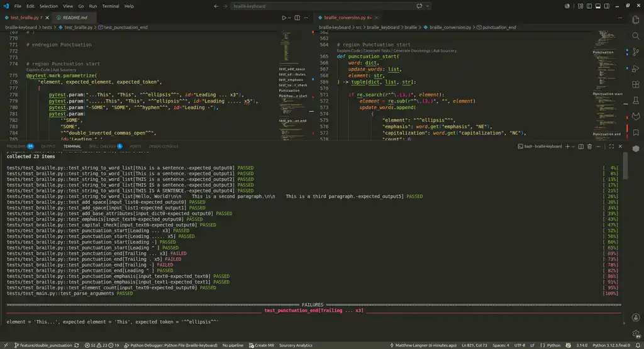The height and width of the screenshot is (349, 644).
Task: Open the Help menu
Action: [129, 6]
